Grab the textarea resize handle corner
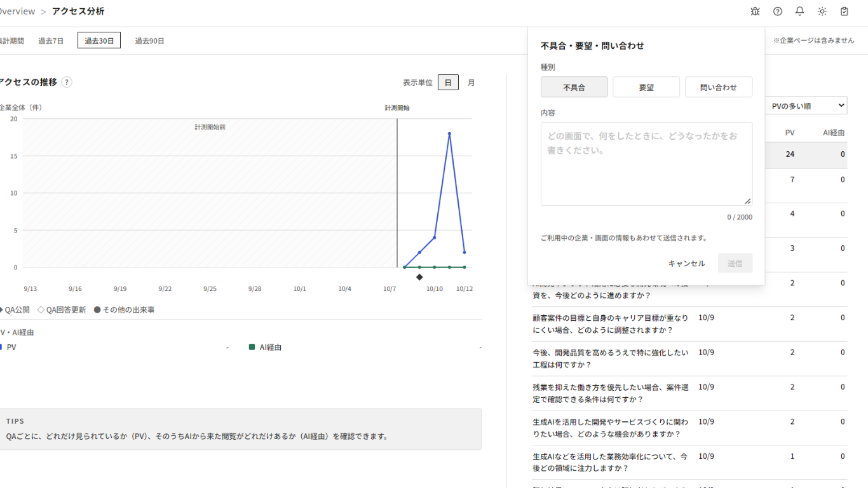This screenshot has height=488, width=868. click(748, 201)
